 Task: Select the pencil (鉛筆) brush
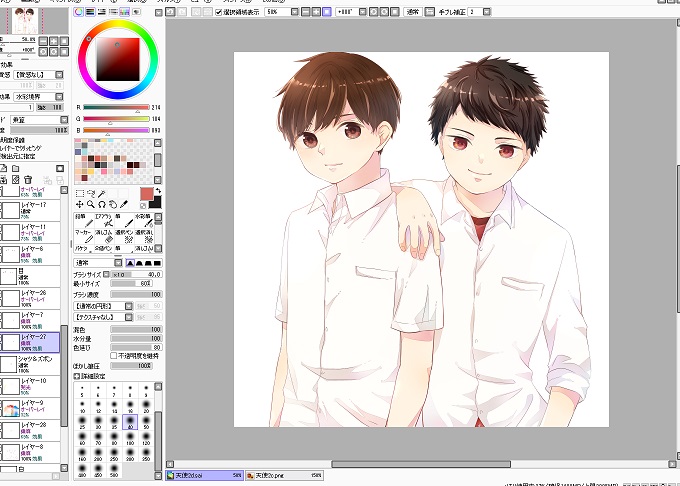click(84, 220)
